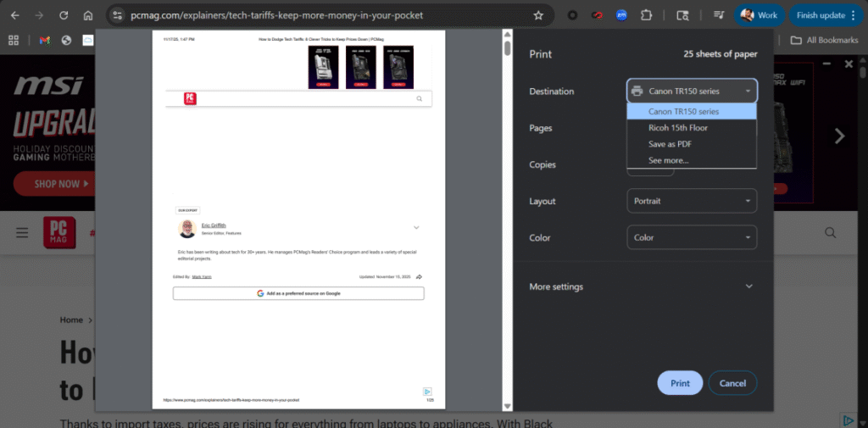Bookmark this page with the star icon

click(x=538, y=15)
